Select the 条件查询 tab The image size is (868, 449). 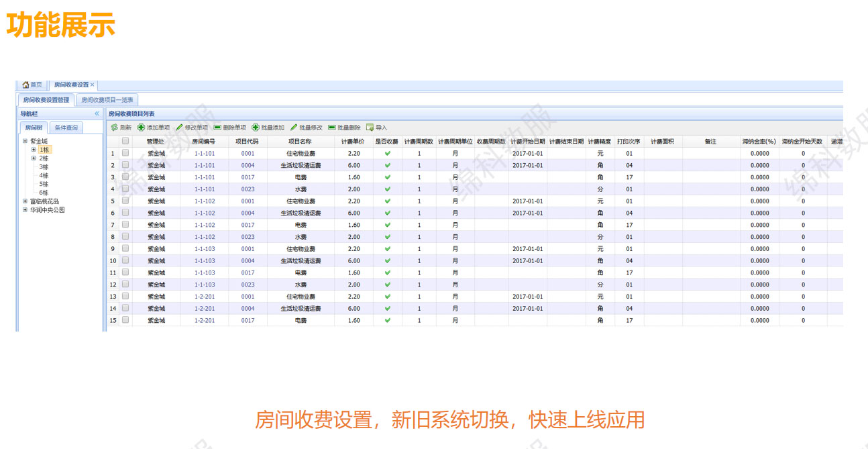[66, 128]
